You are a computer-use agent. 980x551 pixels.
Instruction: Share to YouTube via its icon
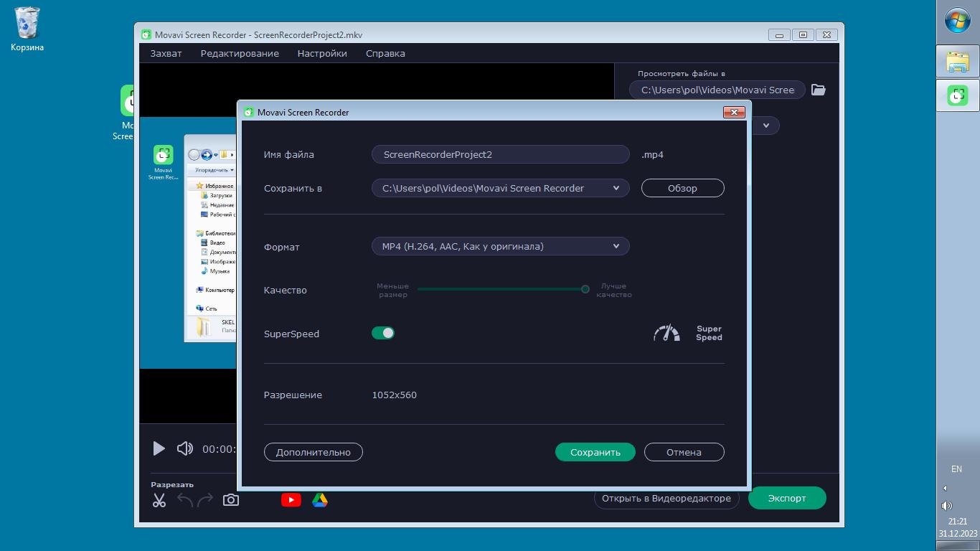tap(291, 500)
